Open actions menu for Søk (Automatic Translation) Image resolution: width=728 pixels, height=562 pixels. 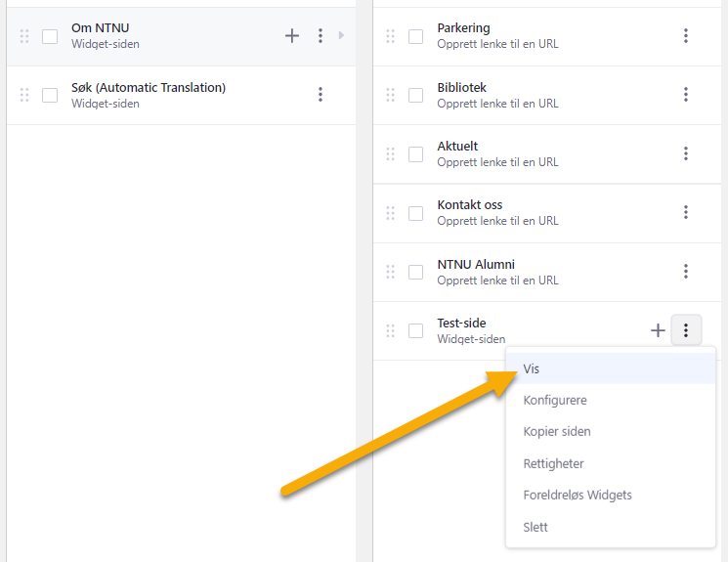click(321, 95)
